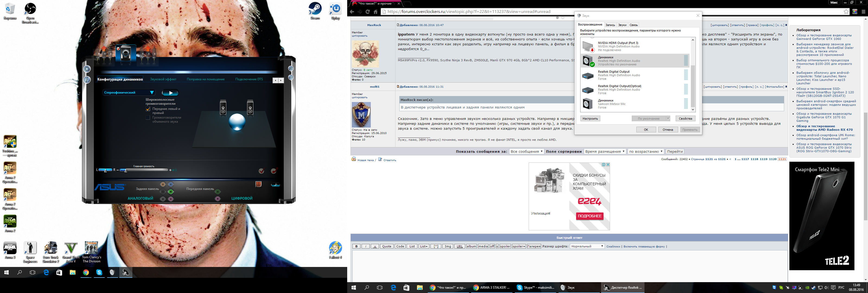The height and width of the screenshot is (293, 868).
Task: Enable 'Громкоговорители объемного звука' checkbox
Action: [x=148, y=118]
